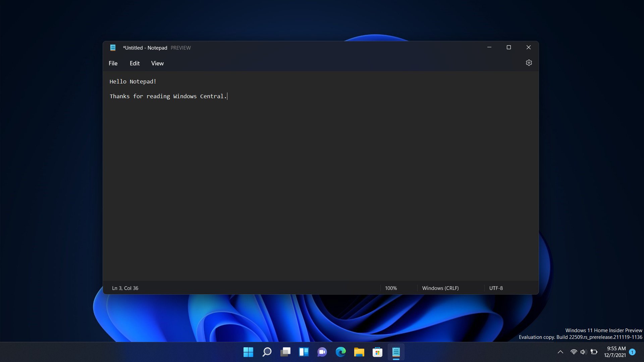This screenshot has width=644, height=362.
Task: Click the Ln 3, Col 36 status indicator
Action: [125, 288]
